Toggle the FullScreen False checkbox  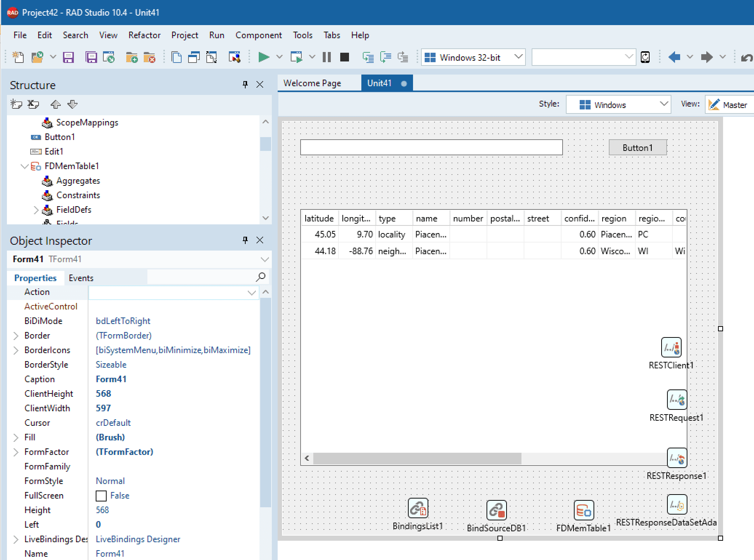[x=101, y=496]
